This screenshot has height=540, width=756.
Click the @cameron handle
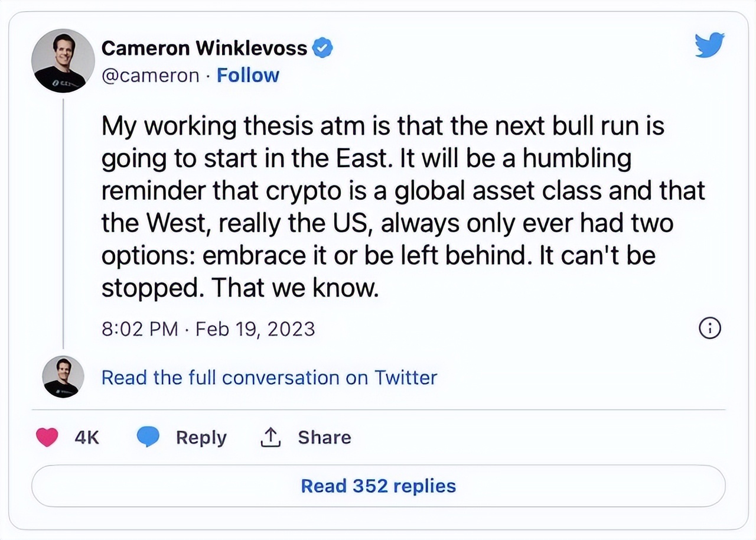(x=151, y=75)
